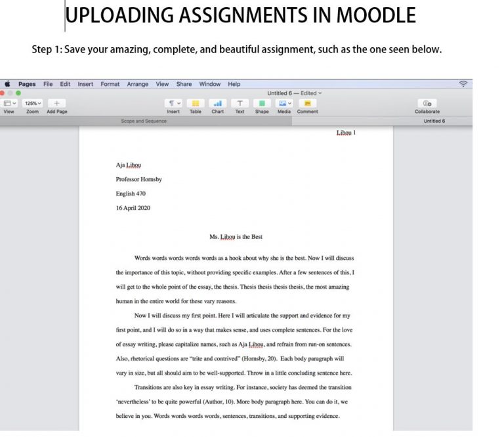Open the Arrange menu

pos(138,84)
